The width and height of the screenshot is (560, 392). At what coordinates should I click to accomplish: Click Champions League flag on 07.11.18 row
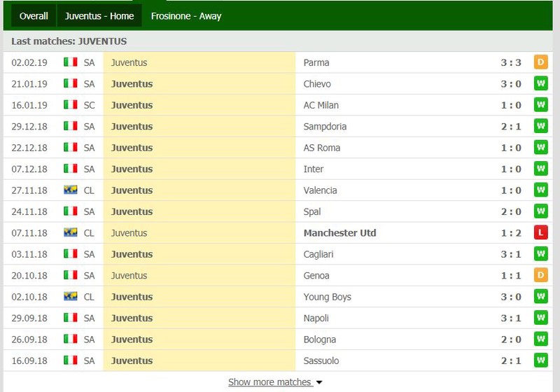tap(71, 232)
